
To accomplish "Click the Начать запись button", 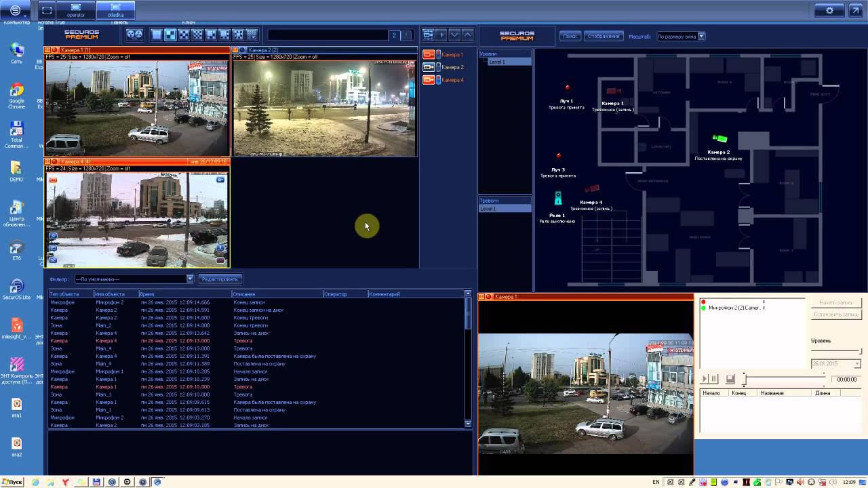I will [x=836, y=302].
